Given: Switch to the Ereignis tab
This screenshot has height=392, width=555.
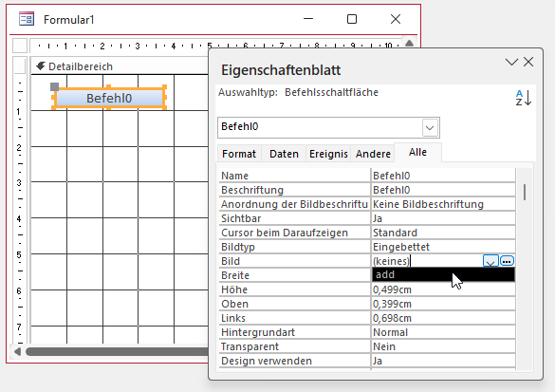Looking at the screenshot, I should coord(328,154).
